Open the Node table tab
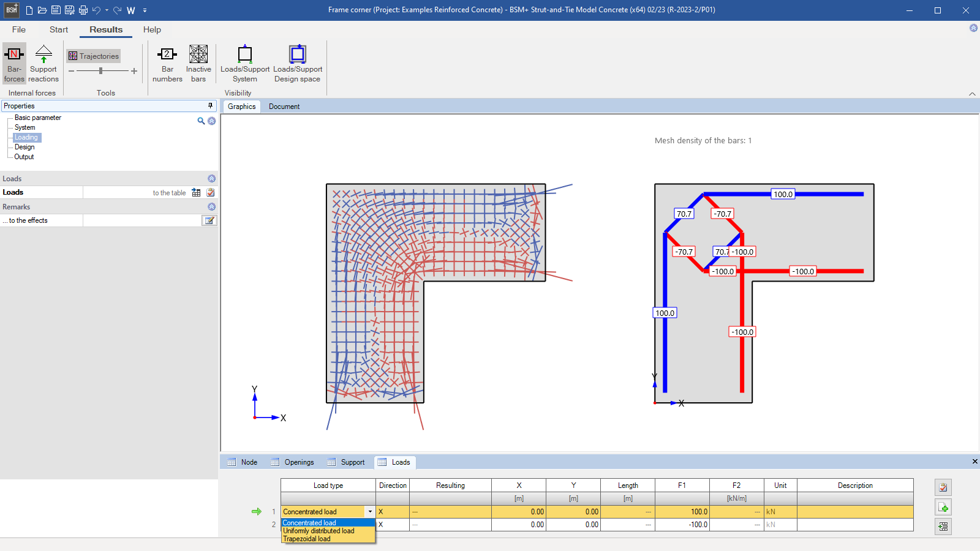Viewport: 980px width, 551px height. tap(243, 462)
